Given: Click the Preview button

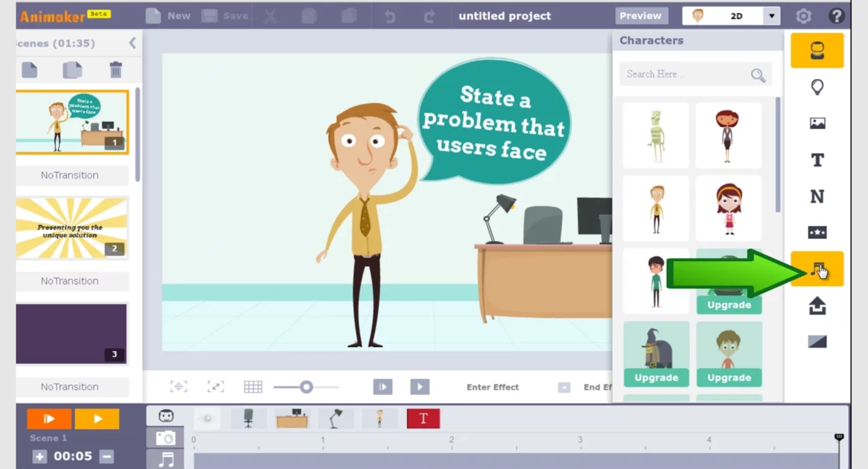Looking at the screenshot, I should click(x=641, y=16).
